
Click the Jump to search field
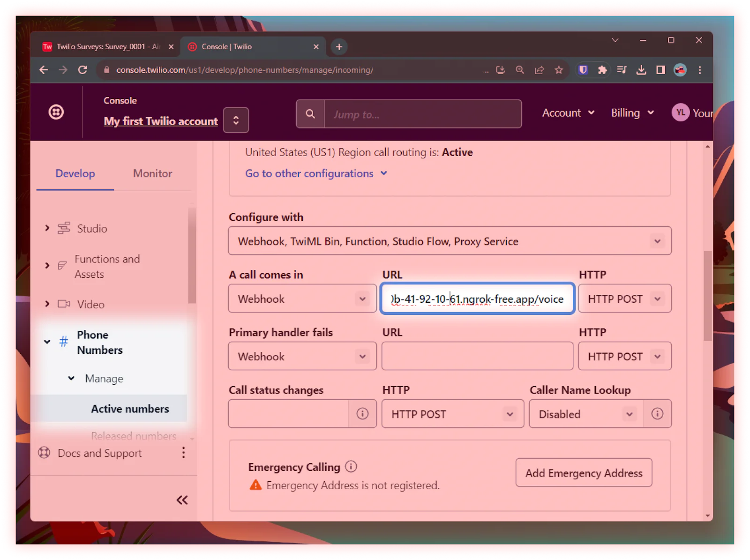click(422, 114)
